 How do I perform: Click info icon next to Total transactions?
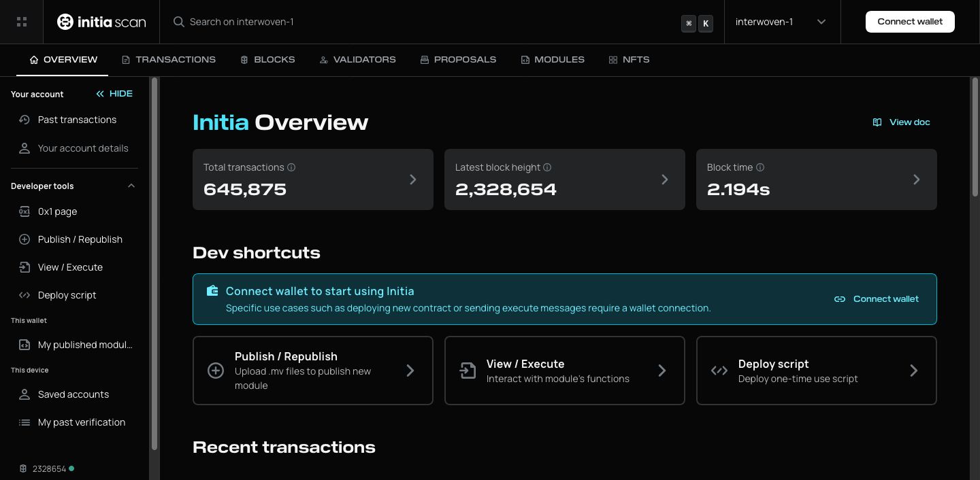[x=291, y=167]
